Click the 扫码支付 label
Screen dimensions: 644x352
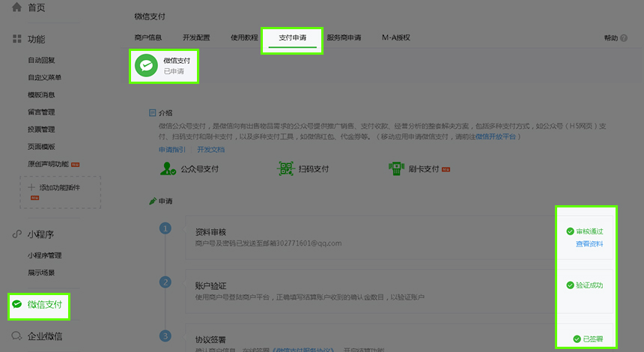[313, 169]
